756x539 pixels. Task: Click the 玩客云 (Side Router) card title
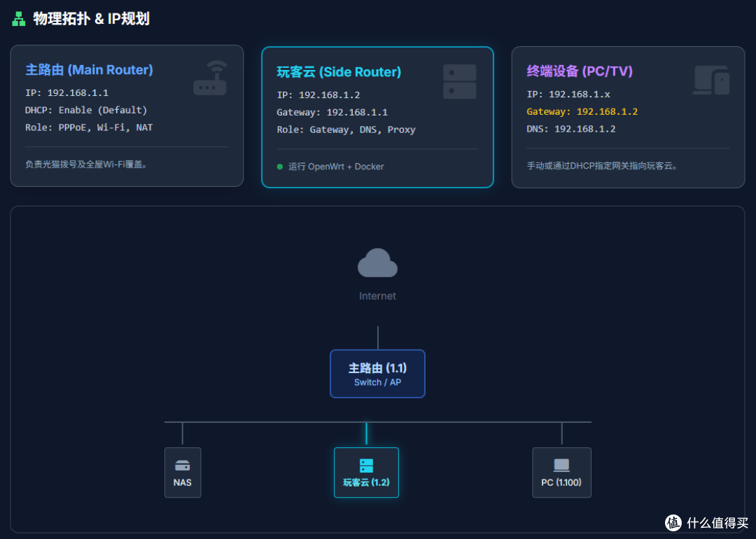click(x=339, y=72)
